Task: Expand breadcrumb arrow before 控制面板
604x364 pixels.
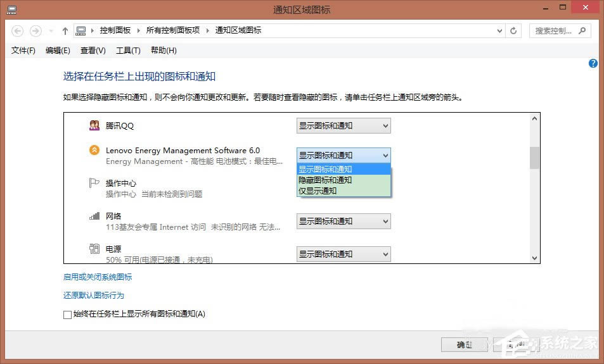Action: (93, 31)
